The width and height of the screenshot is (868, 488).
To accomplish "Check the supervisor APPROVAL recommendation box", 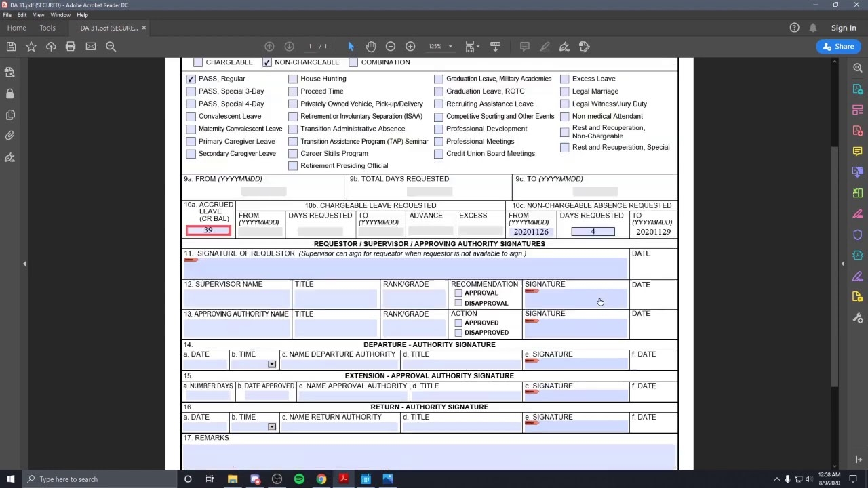I will pos(458,293).
